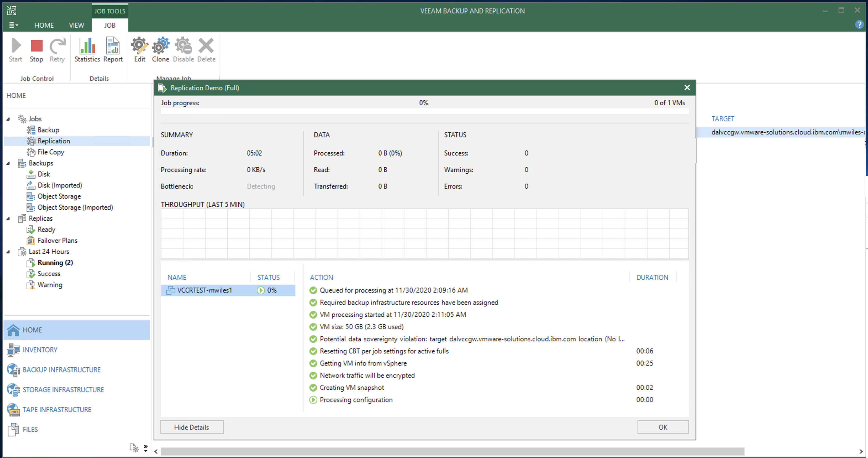This screenshot has height=458, width=868.
Task: Collapse the Last 24 Hours node
Action: pyautogui.click(x=8, y=252)
